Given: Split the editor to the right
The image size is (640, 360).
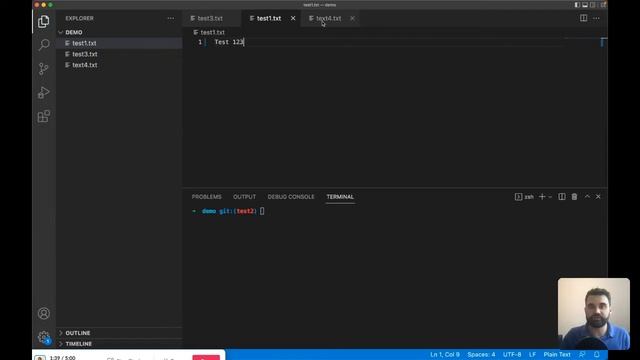Looking at the screenshot, I should tap(584, 18).
